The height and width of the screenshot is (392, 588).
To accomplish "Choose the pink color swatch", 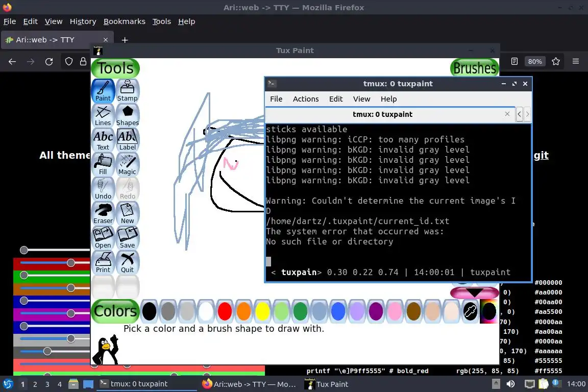I will click(x=395, y=311).
